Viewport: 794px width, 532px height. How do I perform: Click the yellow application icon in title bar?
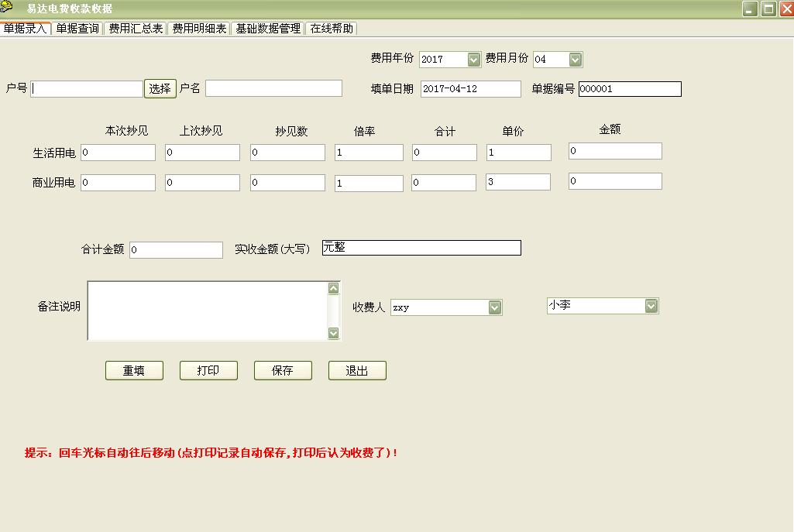coord(9,8)
